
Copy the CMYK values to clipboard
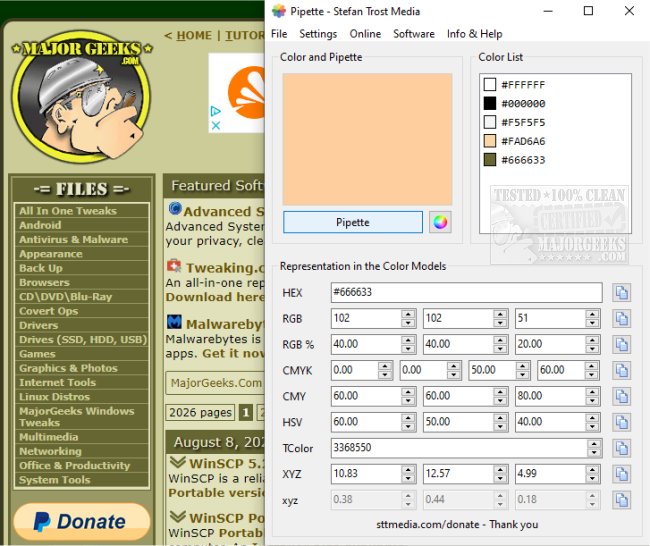[621, 371]
